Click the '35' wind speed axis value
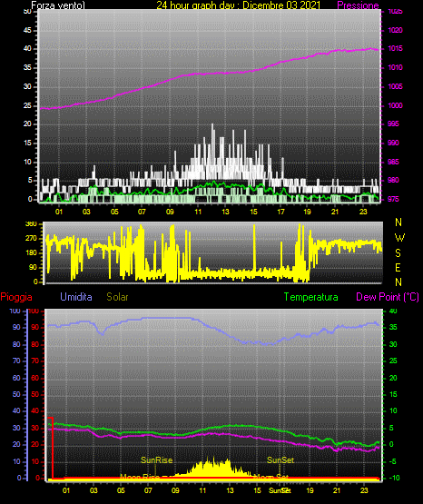This screenshot has width=423, height=504. (x=27, y=67)
